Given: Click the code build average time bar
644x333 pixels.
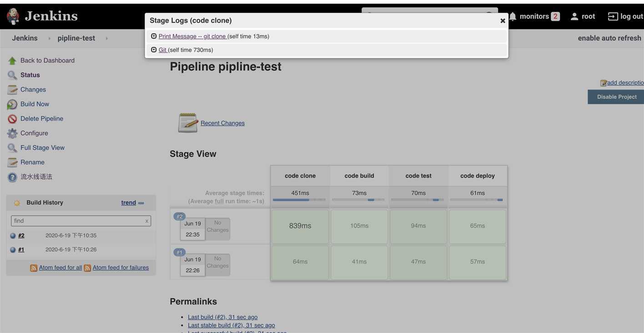Looking at the screenshot, I should pyautogui.click(x=358, y=200).
